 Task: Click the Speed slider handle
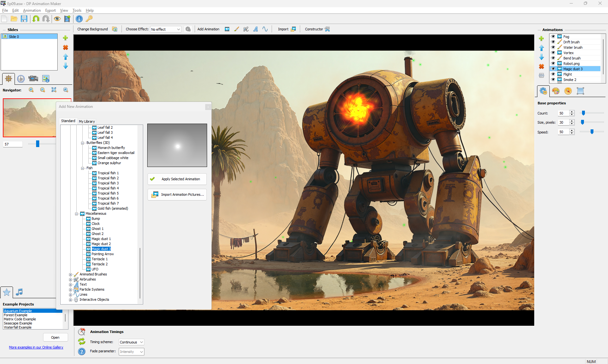[592, 132]
